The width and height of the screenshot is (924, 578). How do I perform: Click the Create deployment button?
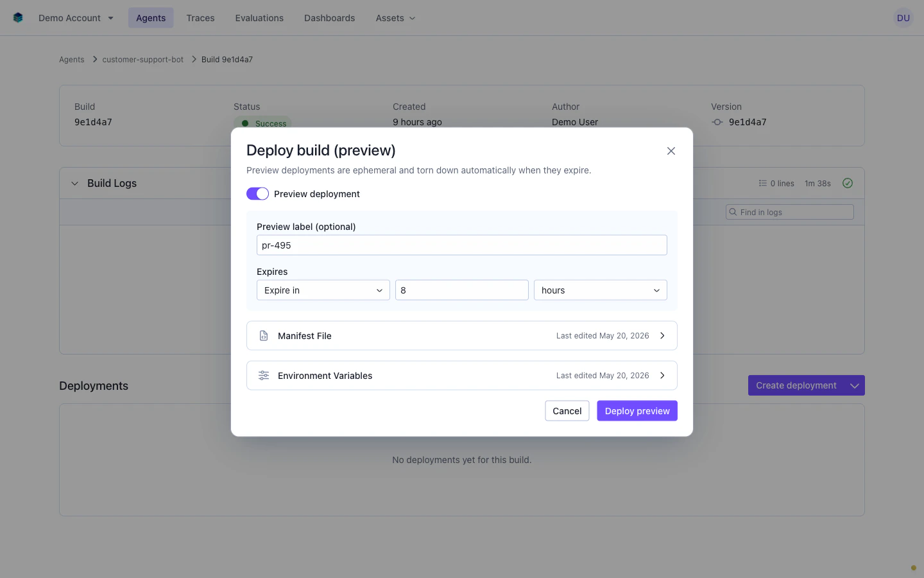[796, 385]
